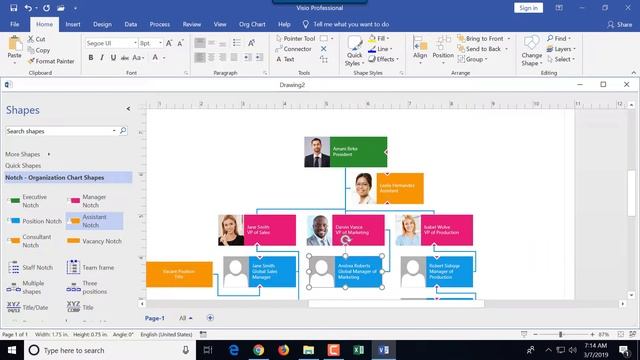This screenshot has height=360, width=640.
Task: Choose the Text tool
Action: pyautogui.click(x=285, y=59)
